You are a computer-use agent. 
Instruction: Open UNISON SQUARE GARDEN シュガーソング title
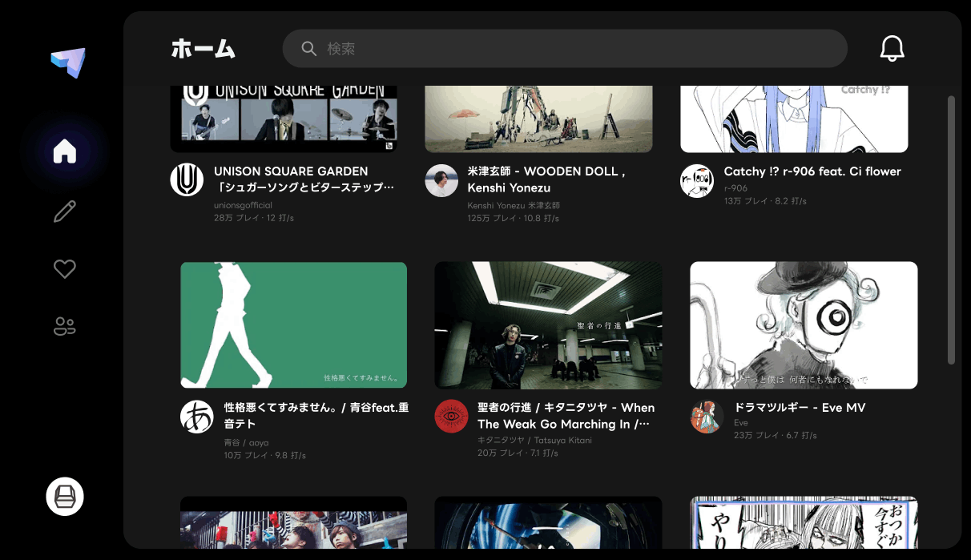(x=304, y=179)
